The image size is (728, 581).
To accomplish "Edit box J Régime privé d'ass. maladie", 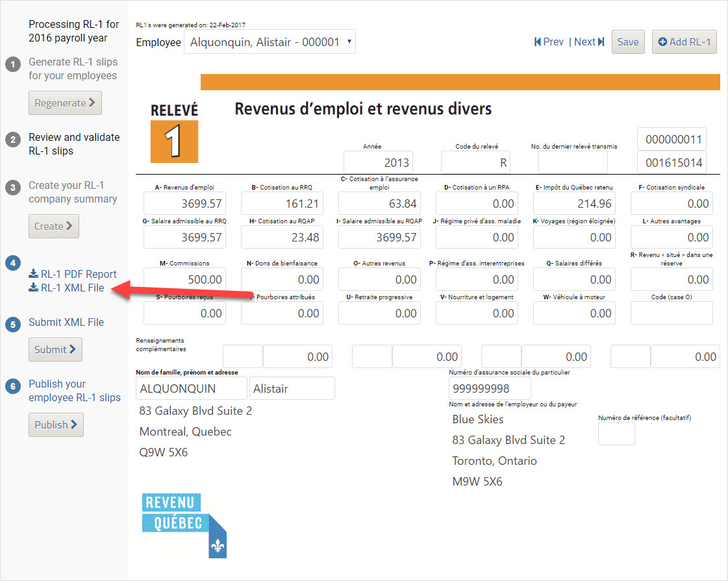I will (x=477, y=237).
